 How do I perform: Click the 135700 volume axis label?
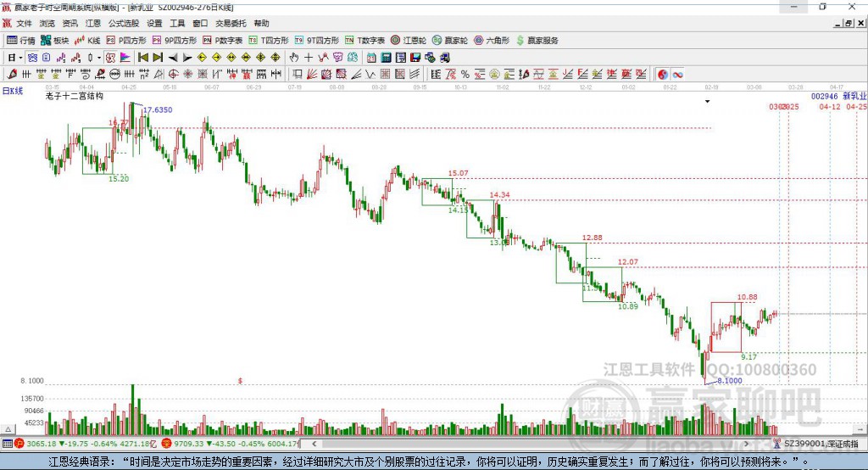[x=32, y=399]
